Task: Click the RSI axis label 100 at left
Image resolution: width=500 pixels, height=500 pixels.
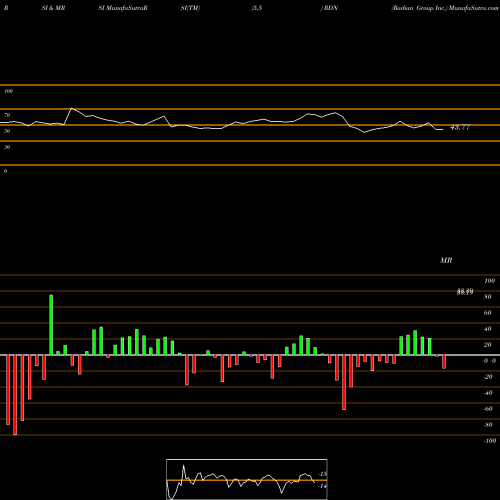Action: [x=8, y=91]
